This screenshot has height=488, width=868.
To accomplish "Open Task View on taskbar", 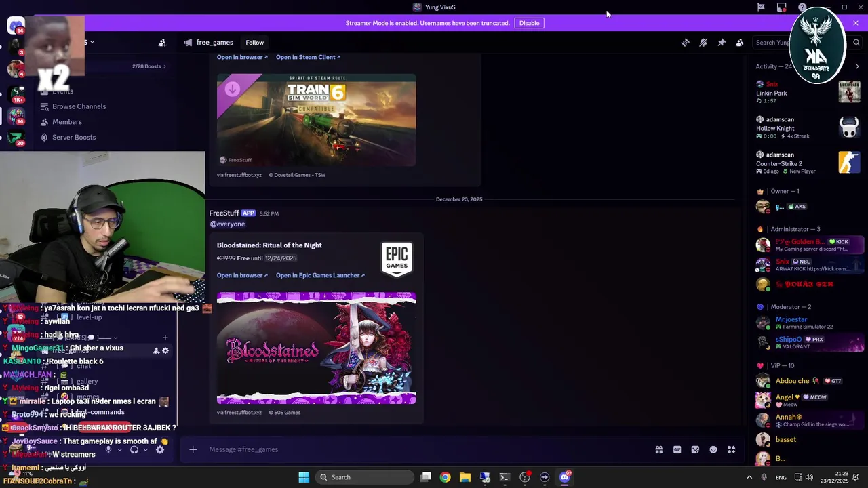I will tap(425, 477).
